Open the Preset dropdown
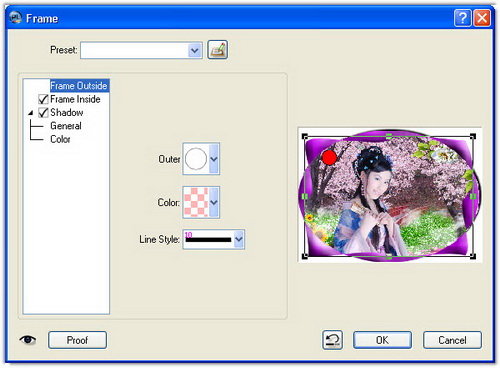The image size is (500, 368). (x=195, y=51)
